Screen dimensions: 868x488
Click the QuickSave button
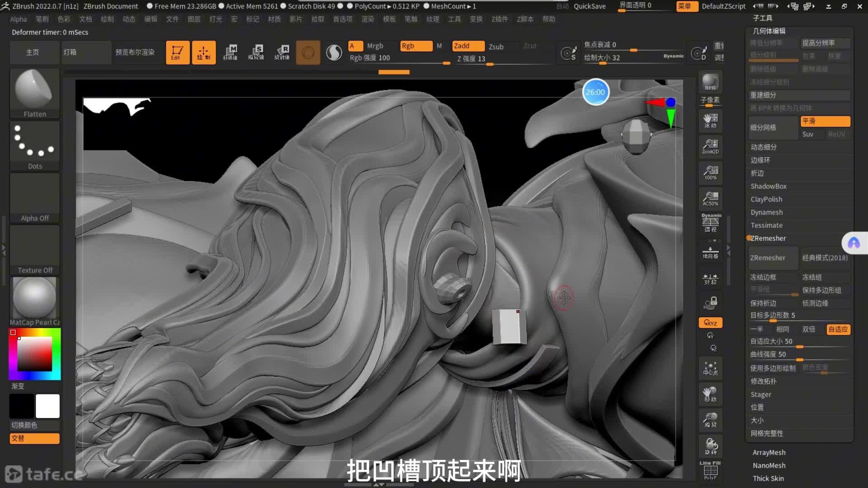click(589, 6)
